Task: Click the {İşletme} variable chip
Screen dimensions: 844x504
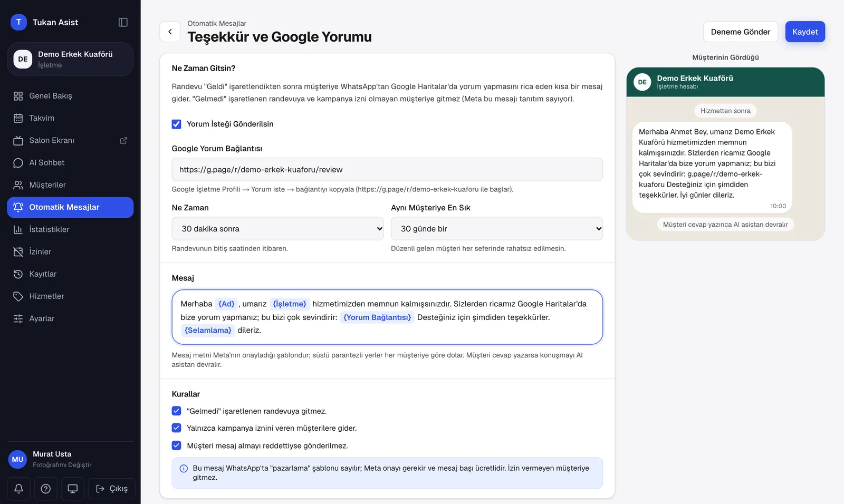Action: click(x=290, y=304)
